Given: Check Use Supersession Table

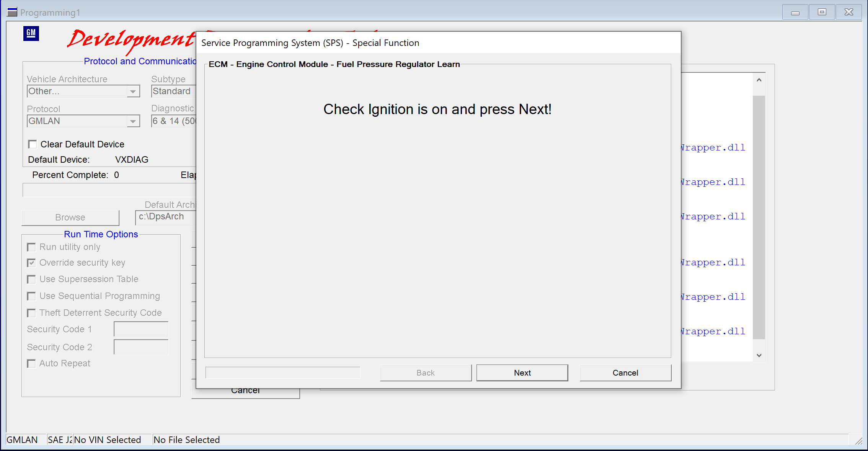Looking at the screenshot, I should click(31, 279).
